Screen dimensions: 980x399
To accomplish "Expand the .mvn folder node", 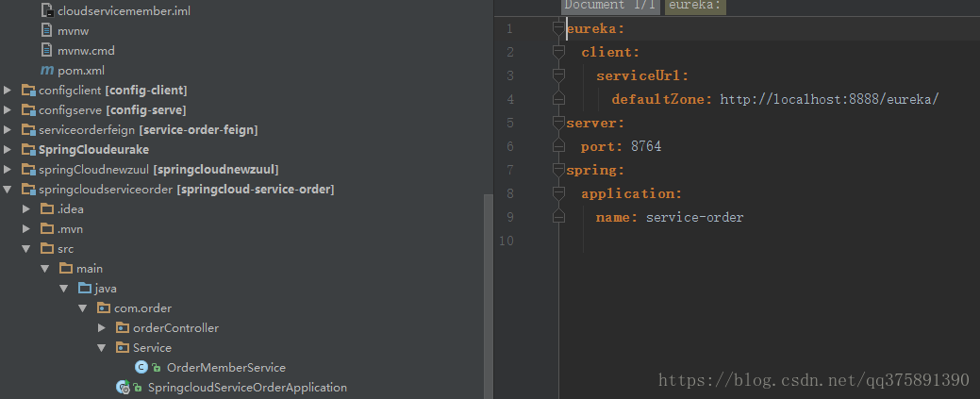I will tap(26, 229).
